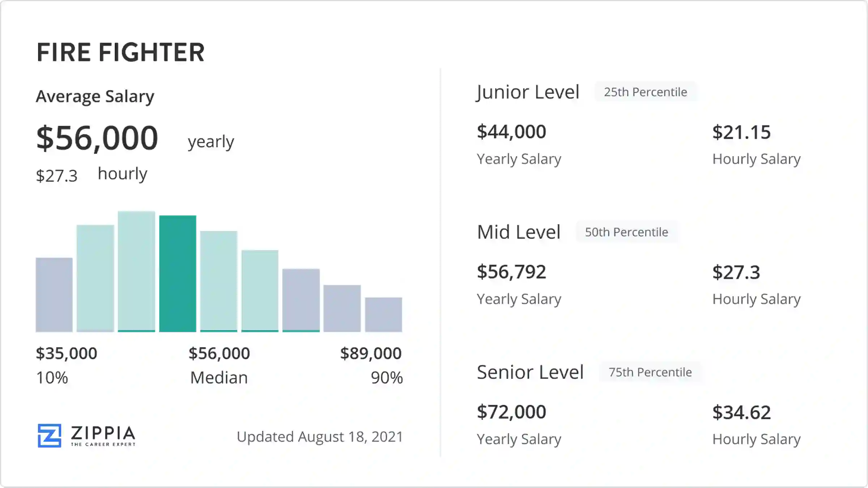Click the $27.3 hourly figure under Average Salary
Viewport: 868px width, 488px height.
[57, 176]
